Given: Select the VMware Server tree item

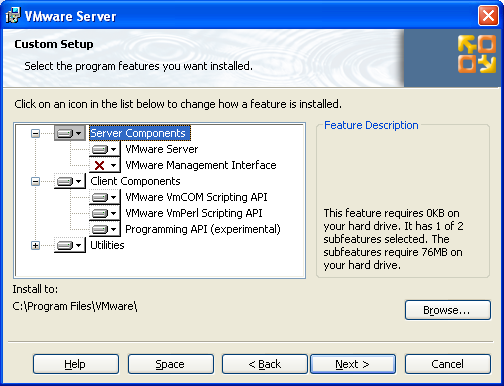Looking at the screenshot, I should coord(162,149).
